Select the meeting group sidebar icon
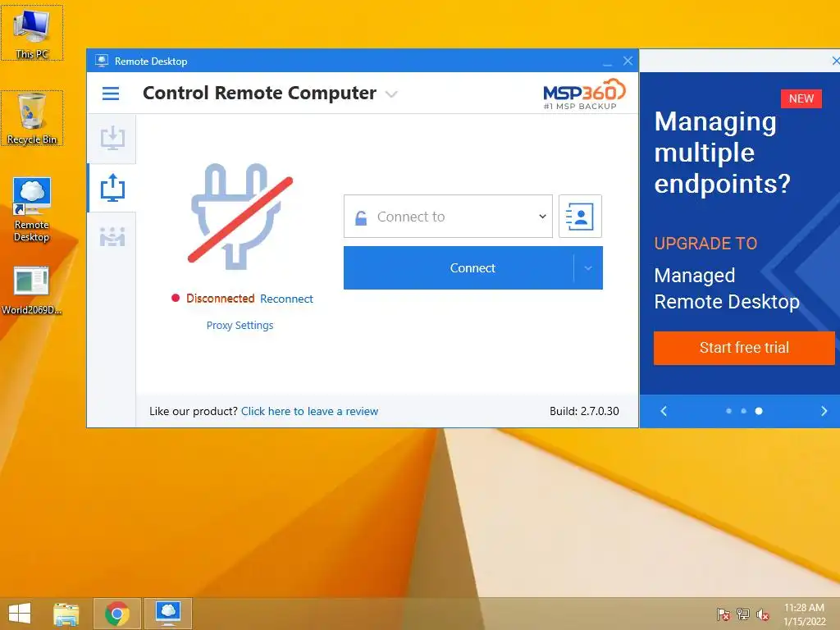 click(112, 237)
